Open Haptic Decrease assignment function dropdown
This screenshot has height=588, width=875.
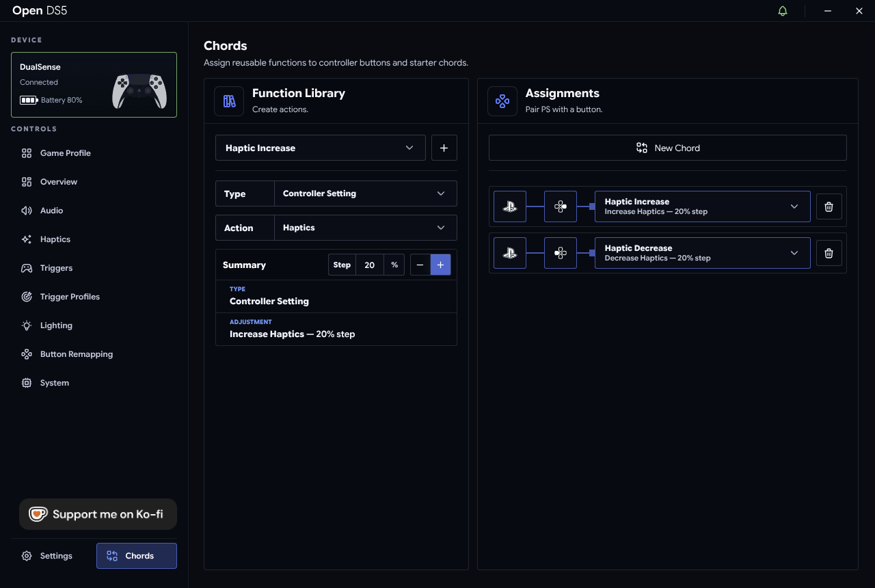[x=703, y=253]
